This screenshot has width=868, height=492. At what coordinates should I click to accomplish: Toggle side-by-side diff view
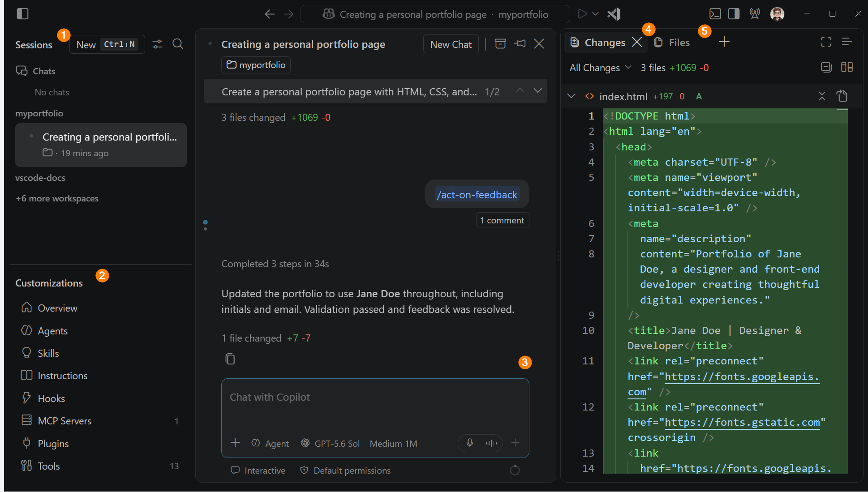[847, 67]
